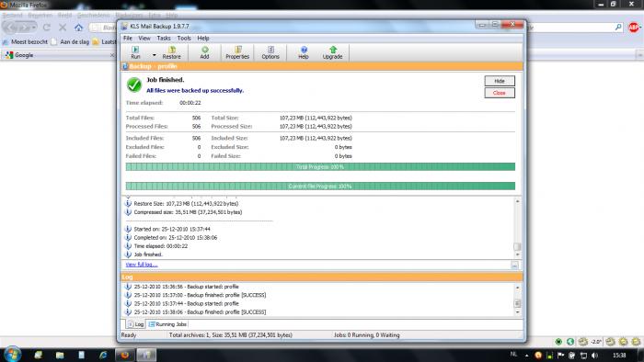Click the 'Backup - profile' panel header

(x=322, y=66)
